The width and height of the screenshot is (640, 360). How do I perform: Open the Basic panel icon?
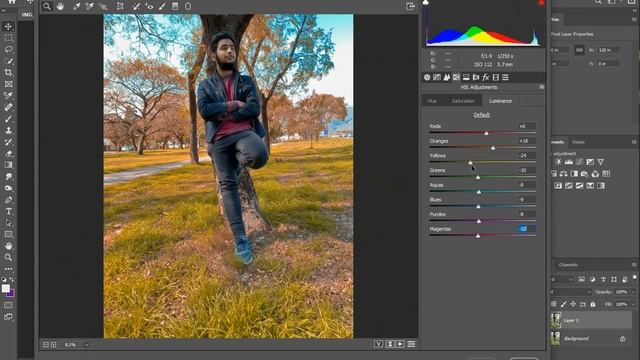[427, 77]
